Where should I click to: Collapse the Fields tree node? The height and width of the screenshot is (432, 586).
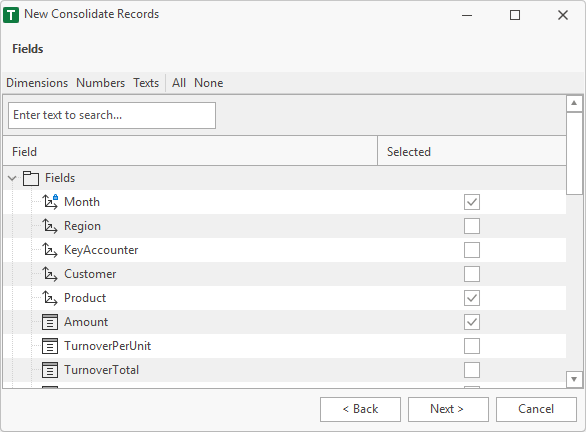12,178
